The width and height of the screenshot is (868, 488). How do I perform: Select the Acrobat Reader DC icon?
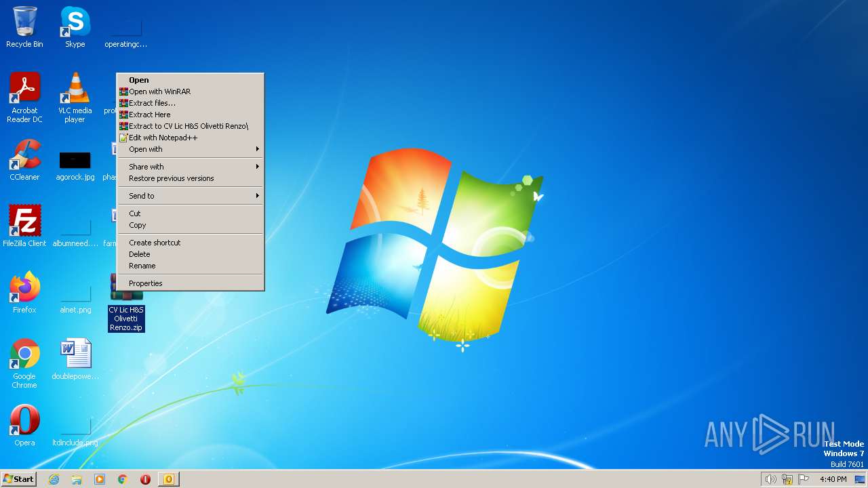pyautogui.click(x=24, y=98)
